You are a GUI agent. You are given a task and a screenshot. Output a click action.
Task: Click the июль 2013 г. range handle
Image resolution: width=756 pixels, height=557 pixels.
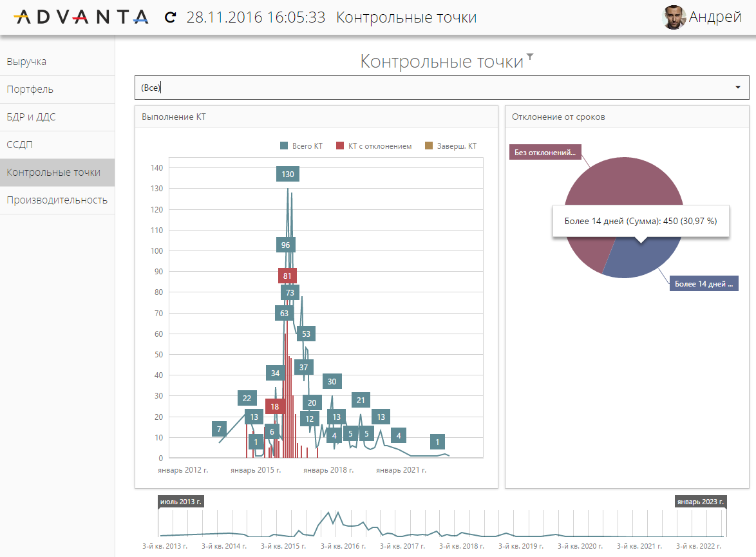(181, 502)
